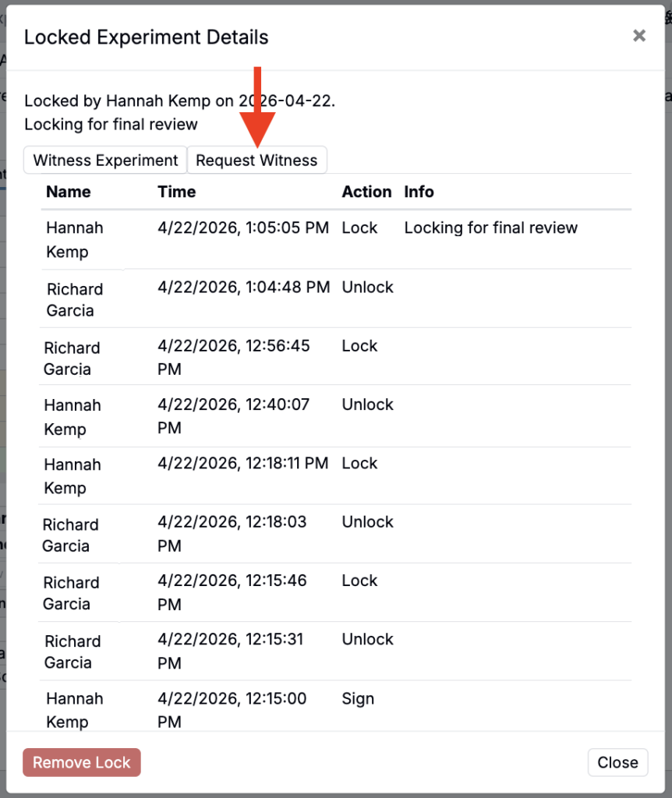Click the Time column header
672x798 pixels.
[x=177, y=192]
